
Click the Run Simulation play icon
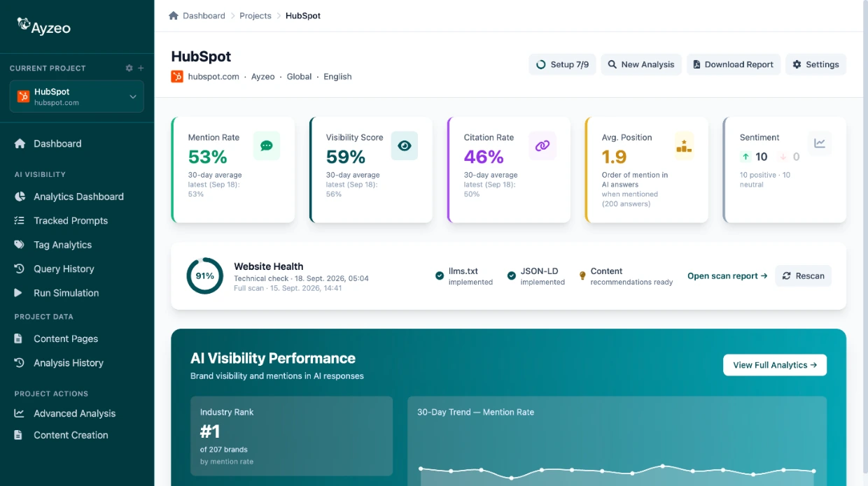coord(19,293)
